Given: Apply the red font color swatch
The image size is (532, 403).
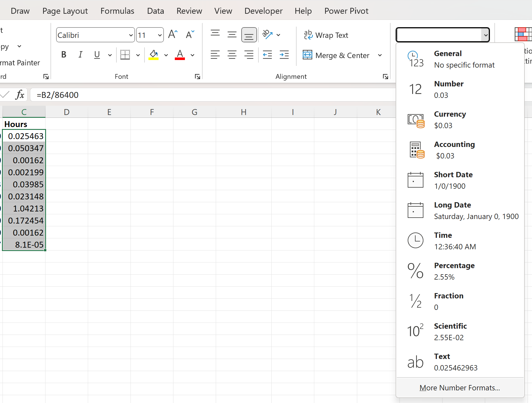Looking at the screenshot, I should click(x=180, y=55).
